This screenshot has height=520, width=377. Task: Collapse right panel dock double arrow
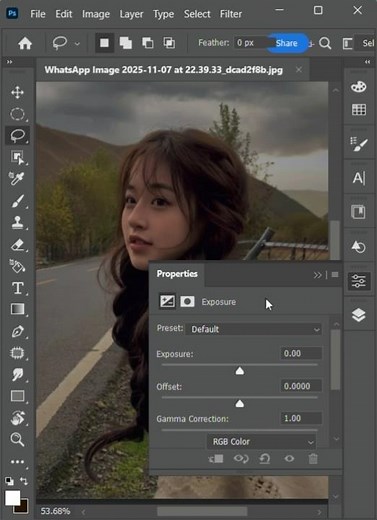[367, 62]
